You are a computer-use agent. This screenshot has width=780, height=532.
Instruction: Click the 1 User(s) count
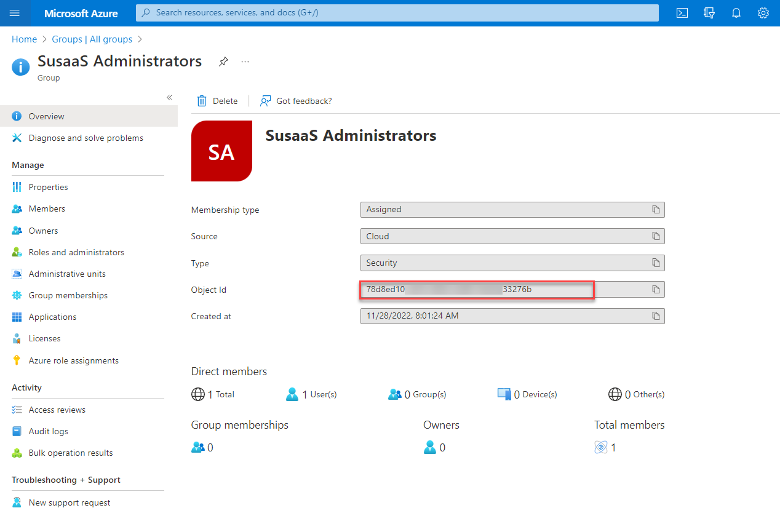pos(311,394)
